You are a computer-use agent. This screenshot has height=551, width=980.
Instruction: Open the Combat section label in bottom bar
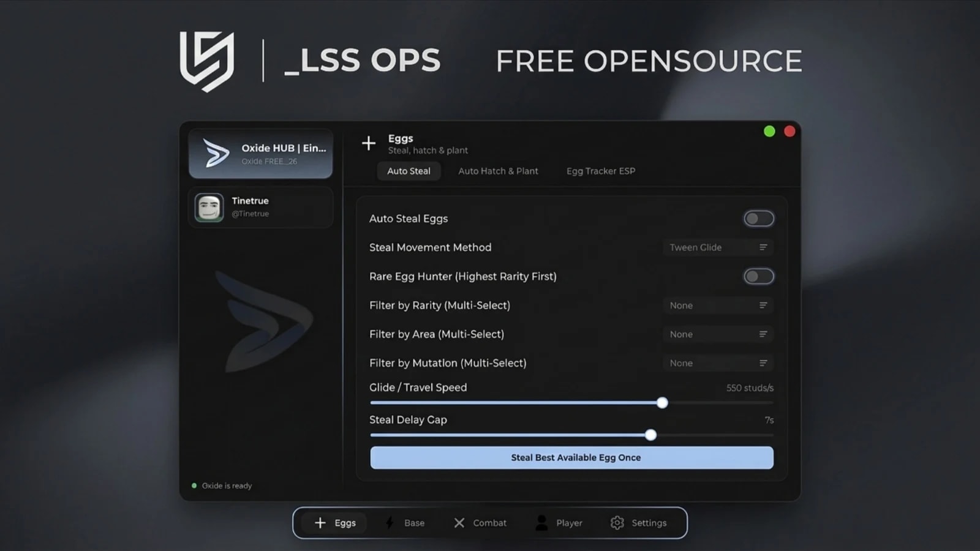[x=489, y=523]
